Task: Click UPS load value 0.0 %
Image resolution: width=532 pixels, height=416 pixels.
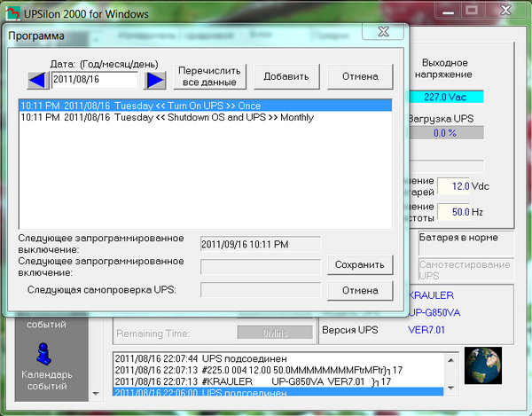Action: [x=445, y=133]
